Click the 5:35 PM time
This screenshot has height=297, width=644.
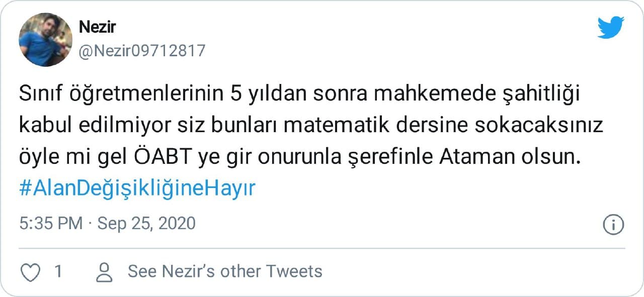point(51,223)
